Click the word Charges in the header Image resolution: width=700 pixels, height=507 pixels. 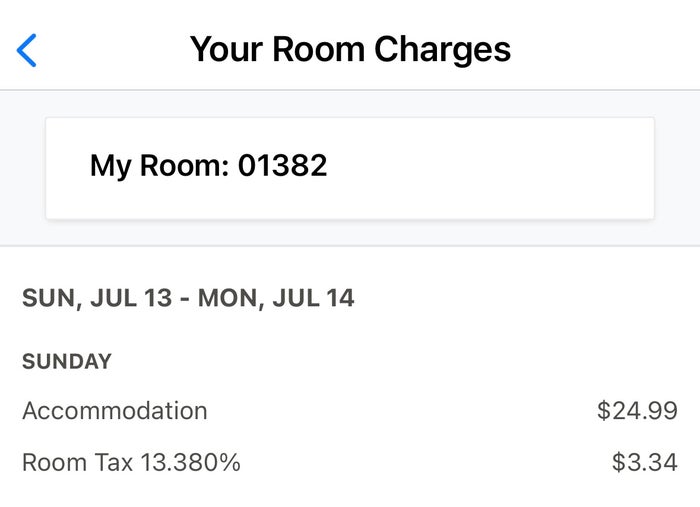[x=442, y=50]
